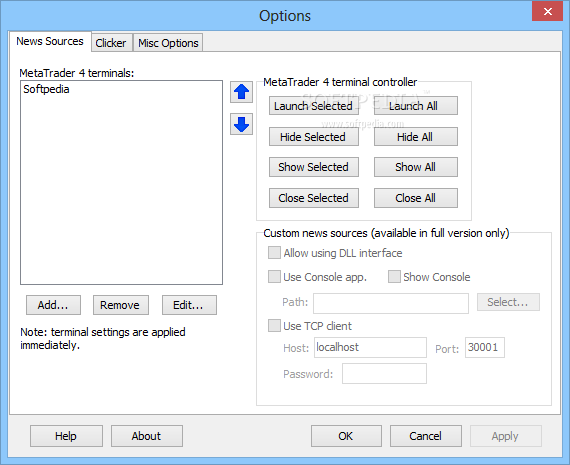Screen dimensions: 570x465
Task: Click the Path input field
Action: tap(391, 303)
